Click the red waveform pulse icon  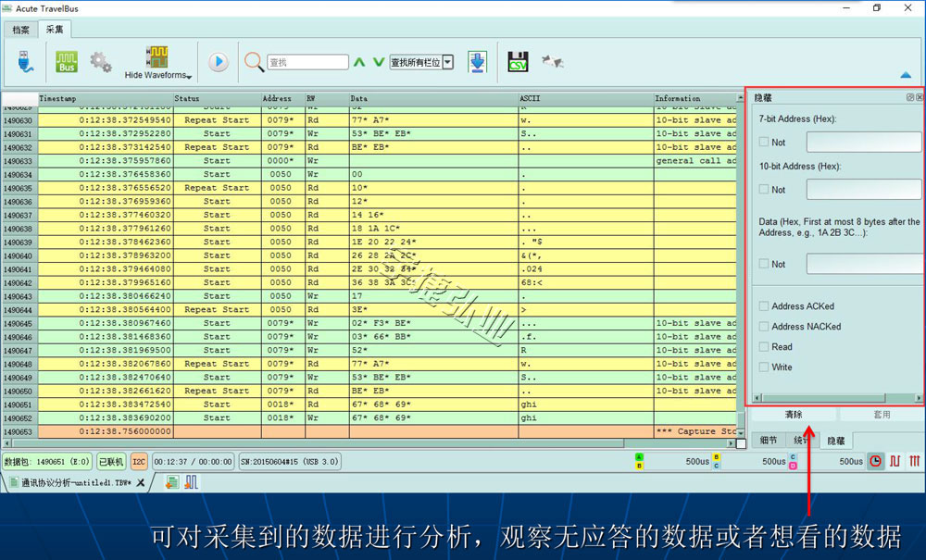pos(895,462)
